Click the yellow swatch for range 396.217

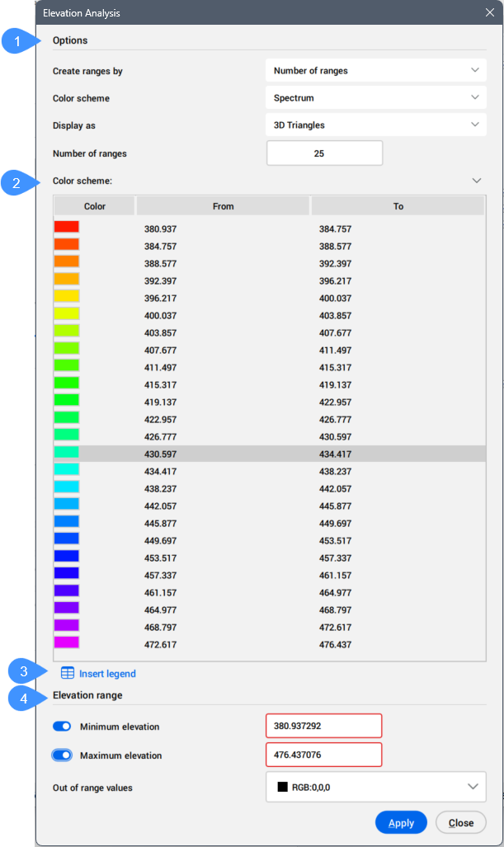[x=67, y=296]
